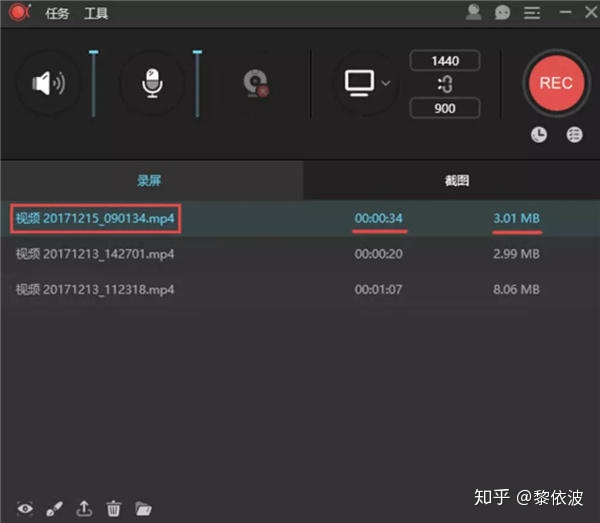Image resolution: width=600 pixels, height=523 pixels.
Task: Click the duration 00:00:34
Action: (378, 218)
